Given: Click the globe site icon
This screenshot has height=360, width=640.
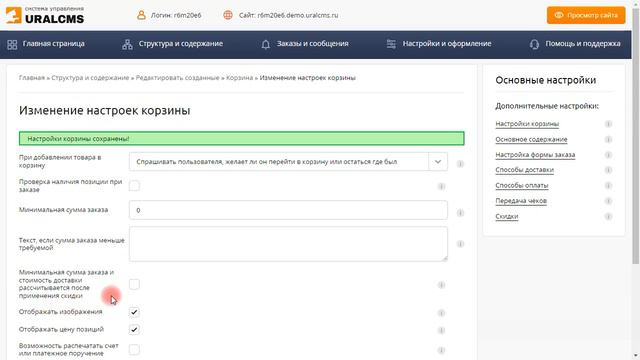Looking at the screenshot, I should tap(228, 15).
